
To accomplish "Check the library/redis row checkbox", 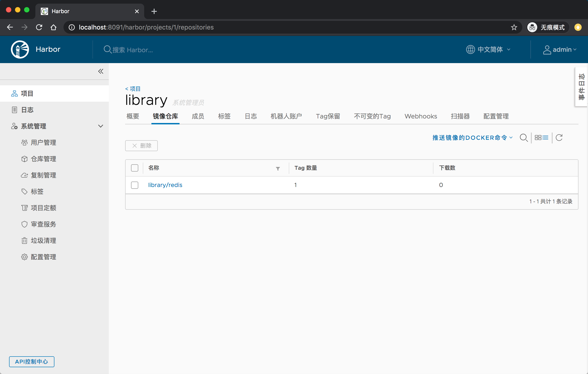I will 135,185.
